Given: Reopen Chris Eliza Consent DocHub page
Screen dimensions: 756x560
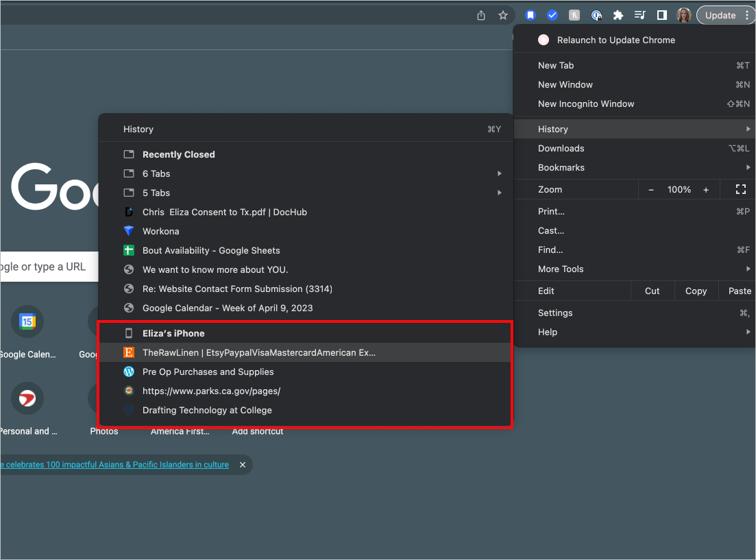Looking at the screenshot, I should [306, 212].
